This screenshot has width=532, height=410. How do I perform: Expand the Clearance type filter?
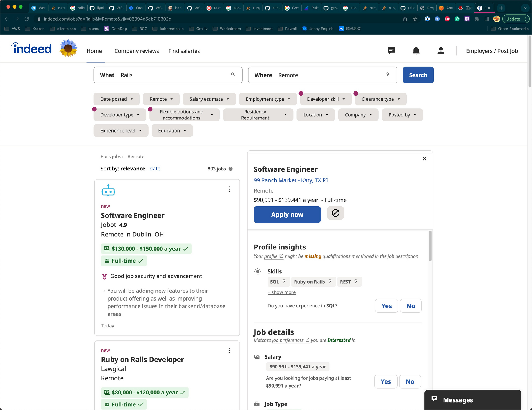pos(381,99)
